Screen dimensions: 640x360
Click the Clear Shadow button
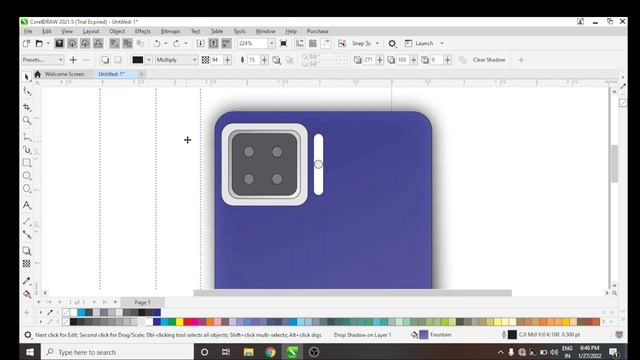(x=489, y=60)
